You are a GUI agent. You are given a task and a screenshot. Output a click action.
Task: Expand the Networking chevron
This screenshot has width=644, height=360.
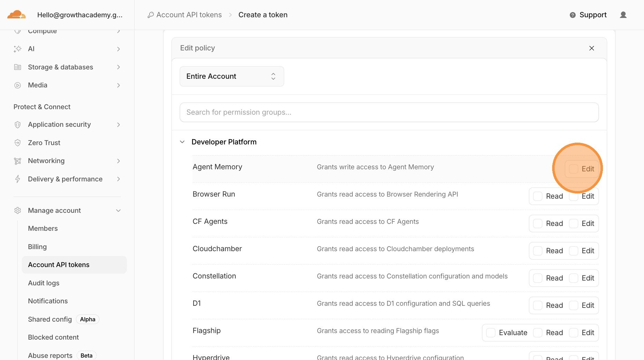point(118,161)
